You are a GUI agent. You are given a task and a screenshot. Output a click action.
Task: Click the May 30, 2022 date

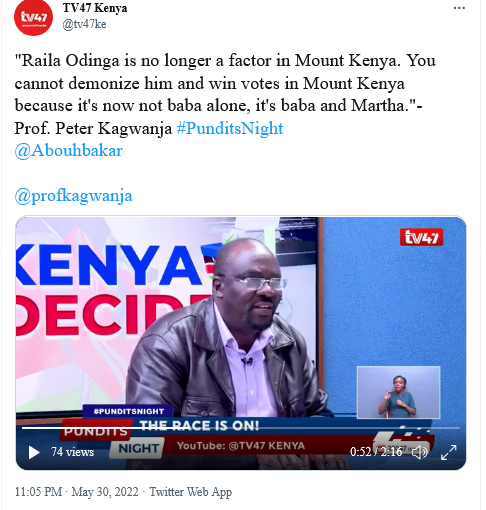click(105, 492)
